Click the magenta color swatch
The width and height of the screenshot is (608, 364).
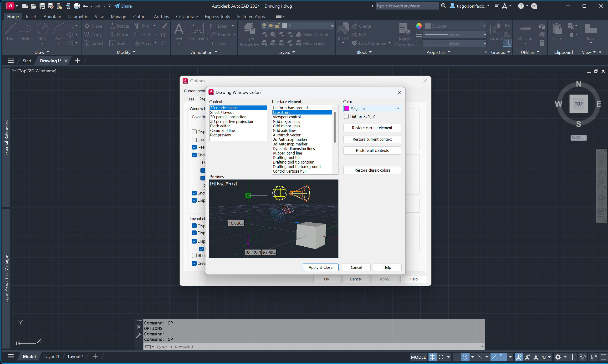tap(347, 109)
